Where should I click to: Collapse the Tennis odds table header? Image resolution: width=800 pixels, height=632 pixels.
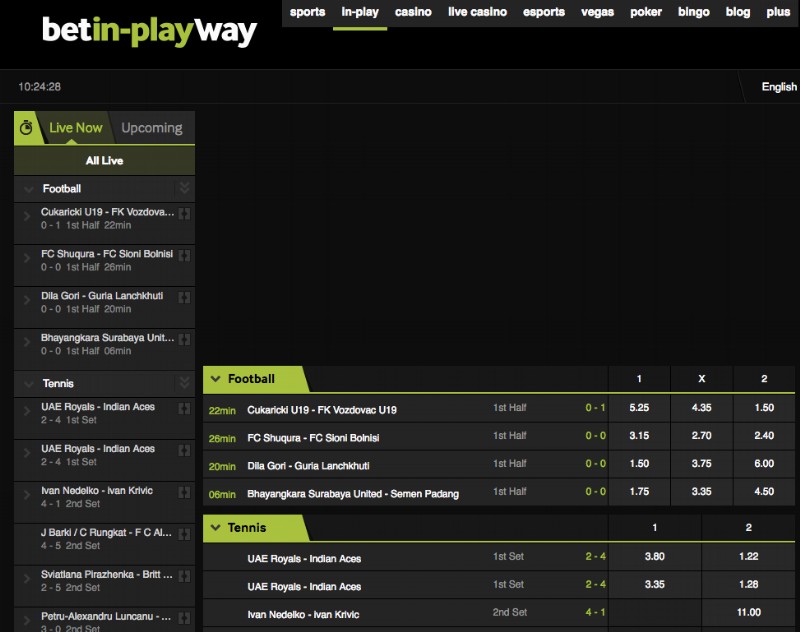tap(215, 527)
